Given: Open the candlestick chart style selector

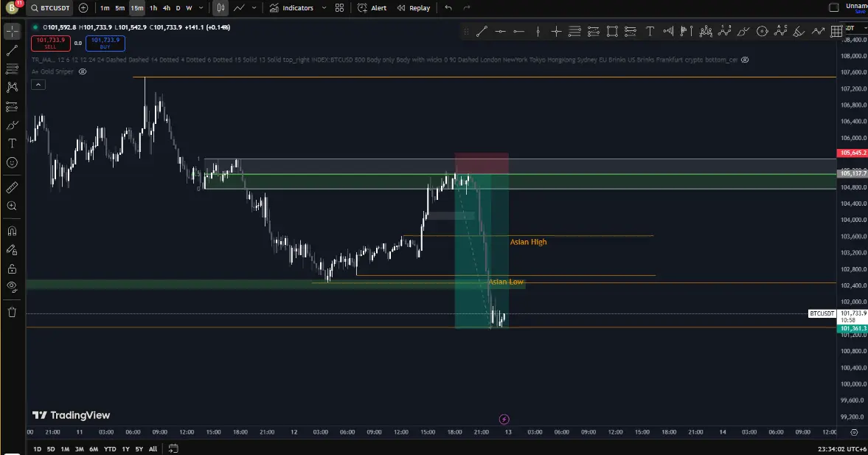Looking at the screenshot, I should 221,8.
